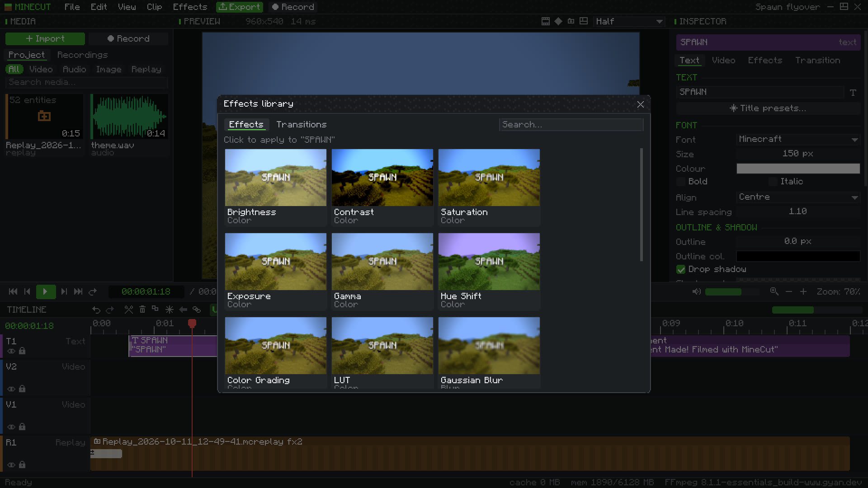Open the Clip menu
This screenshot has height=488, width=868.
[154, 7]
